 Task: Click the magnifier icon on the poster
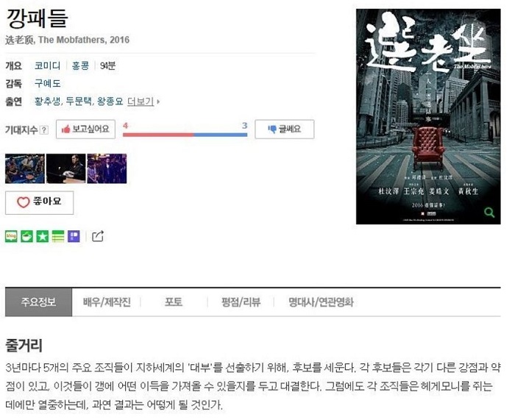pyautogui.click(x=489, y=213)
